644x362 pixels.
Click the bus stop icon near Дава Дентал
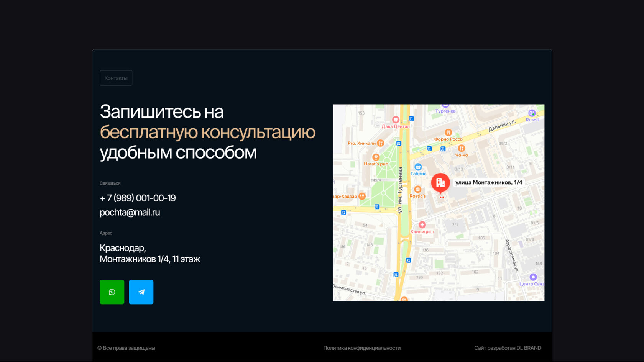click(411, 119)
